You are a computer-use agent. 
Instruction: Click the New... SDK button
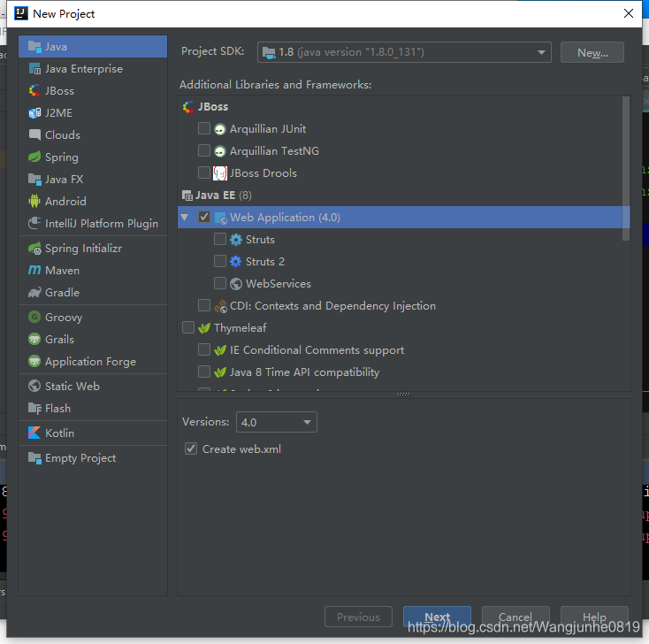coord(592,52)
